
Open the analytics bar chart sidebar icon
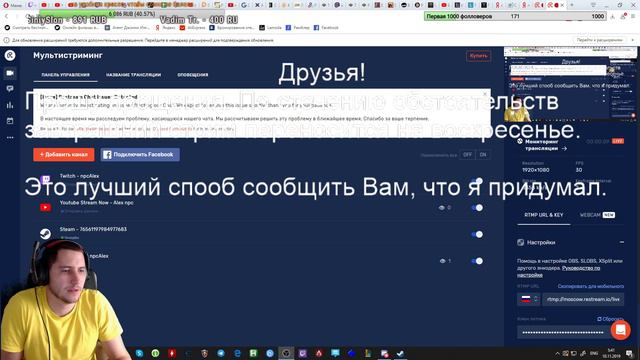(10, 105)
